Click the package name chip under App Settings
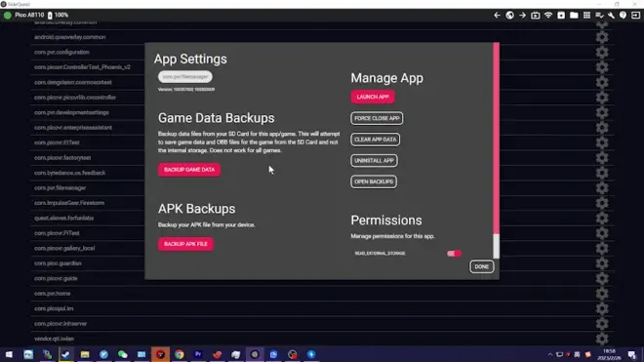644x362 pixels. (x=185, y=77)
